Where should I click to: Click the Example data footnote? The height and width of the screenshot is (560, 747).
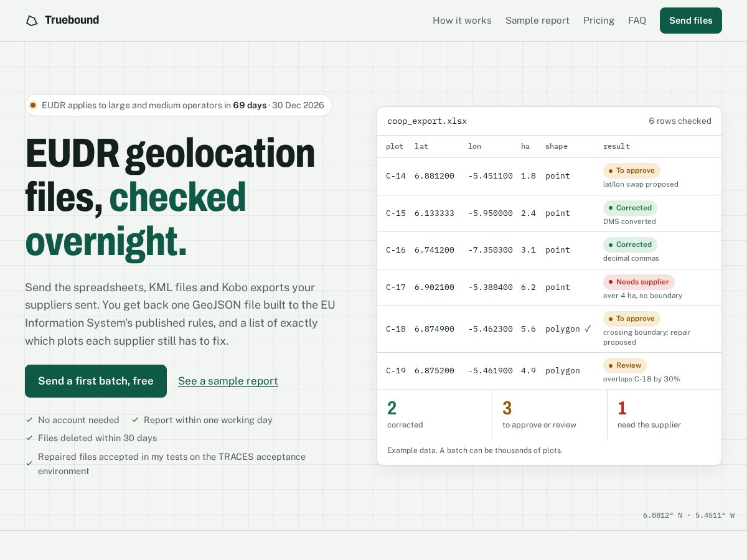[475, 450]
